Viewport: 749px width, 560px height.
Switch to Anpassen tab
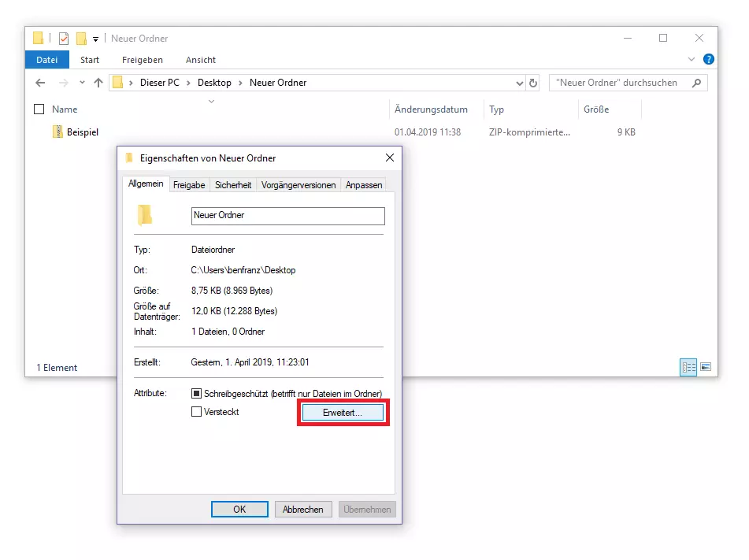(x=364, y=185)
